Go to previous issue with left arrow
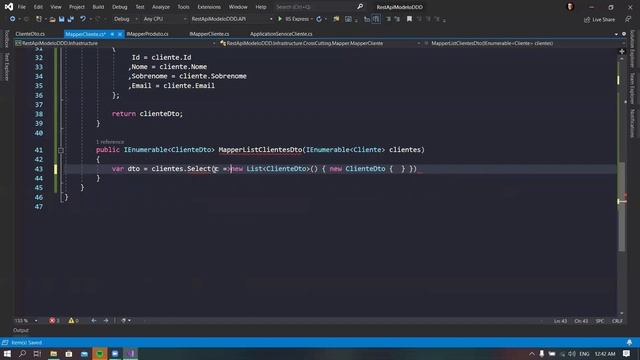 [94, 321]
